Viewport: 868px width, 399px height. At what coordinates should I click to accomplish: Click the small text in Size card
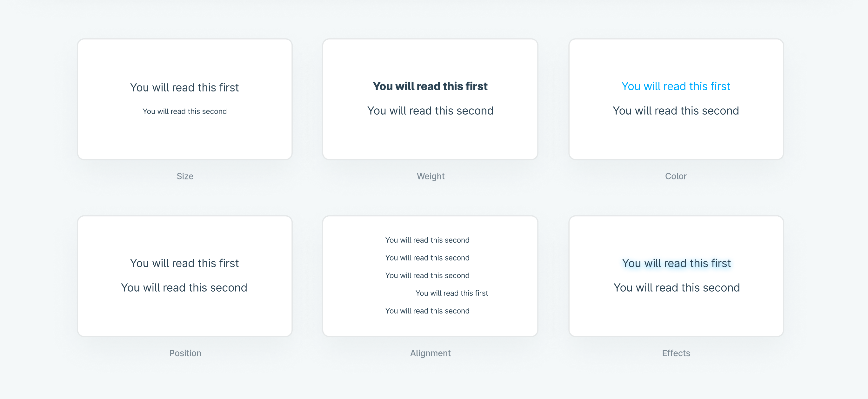(x=184, y=111)
